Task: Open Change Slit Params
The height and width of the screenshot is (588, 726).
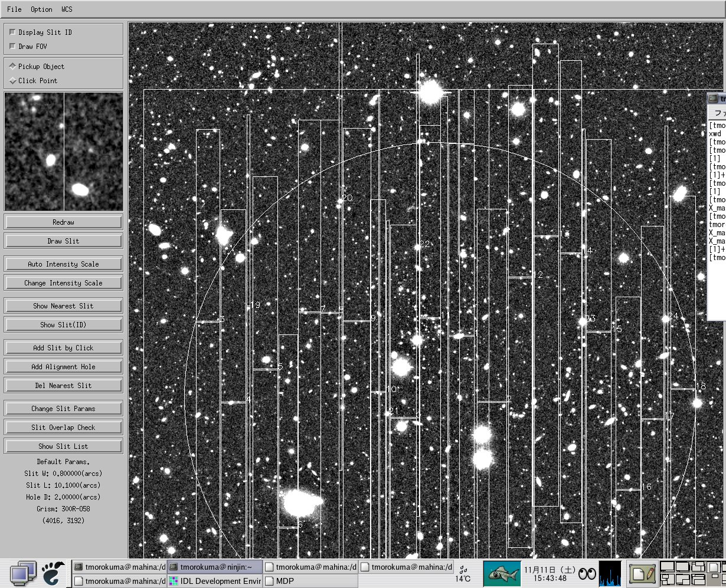Action: click(63, 409)
